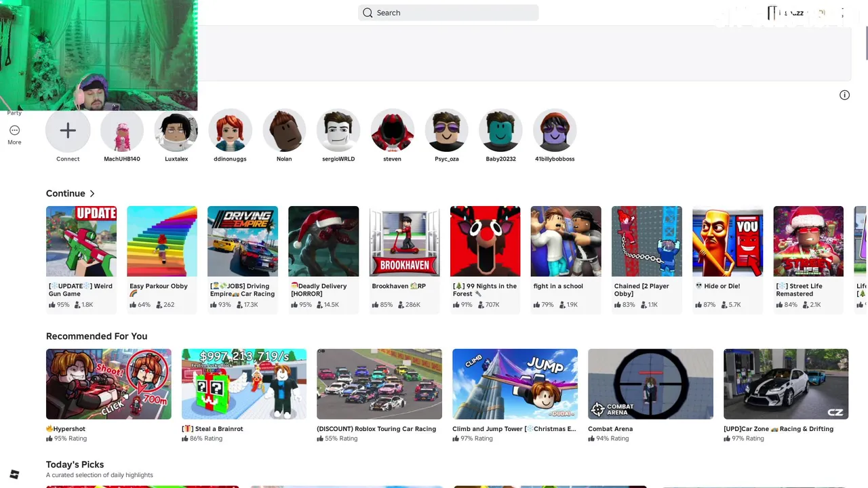This screenshot has height=488, width=868.
Task: Open Chained 2 Player Obby thumbnail
Action: [647, 241]
